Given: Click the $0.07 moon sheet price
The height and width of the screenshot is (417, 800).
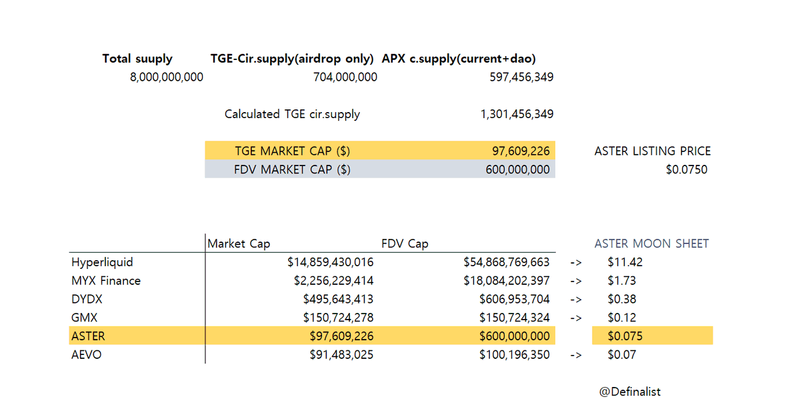Looking at the screenshot, I should point(622,354).
